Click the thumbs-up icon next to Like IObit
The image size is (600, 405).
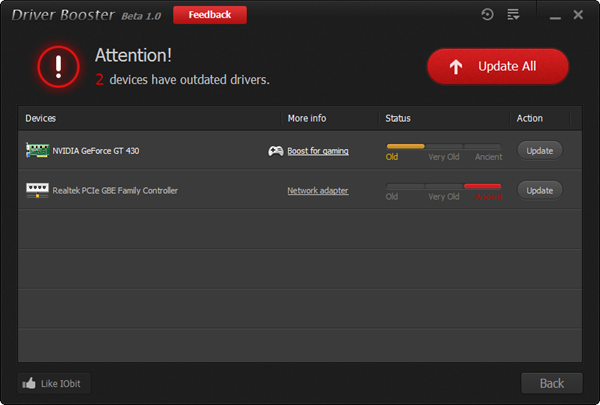[x=29, y=383]
